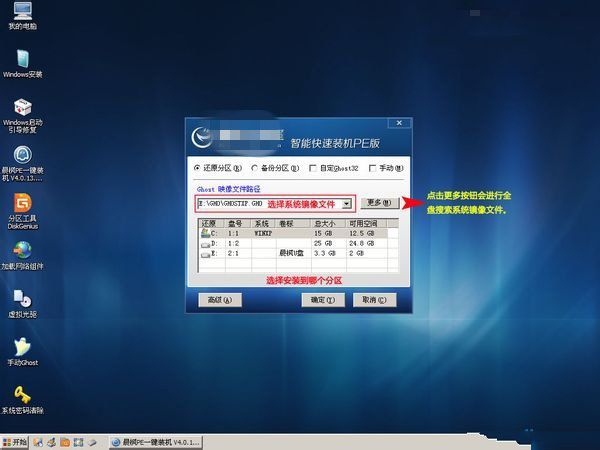
Task: Open the 系统密码清除 key icon
Action: (x=22, y=393)
